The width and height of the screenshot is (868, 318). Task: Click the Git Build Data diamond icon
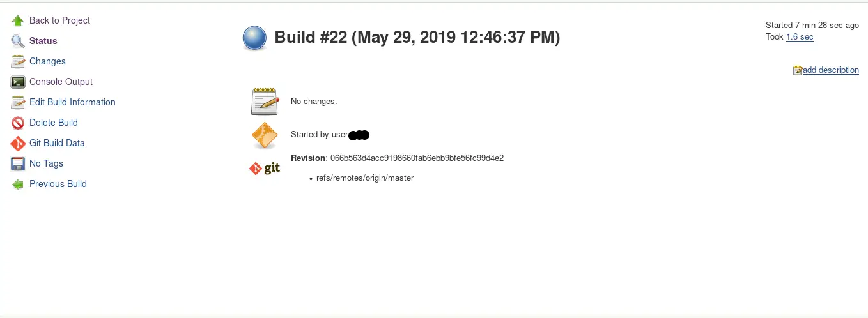coord(18,143)
